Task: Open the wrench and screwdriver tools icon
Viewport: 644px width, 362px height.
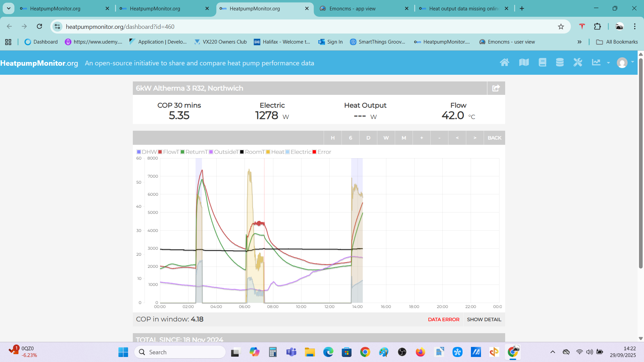Action: click(578, 62)
